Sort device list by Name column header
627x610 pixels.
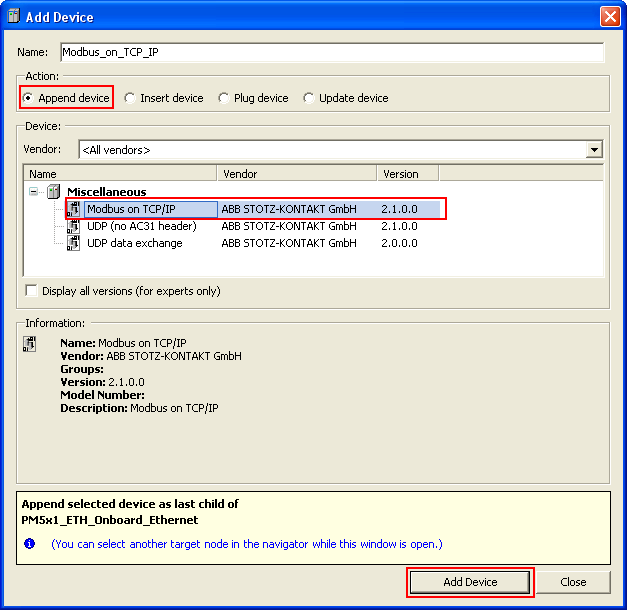coord(120,174)
